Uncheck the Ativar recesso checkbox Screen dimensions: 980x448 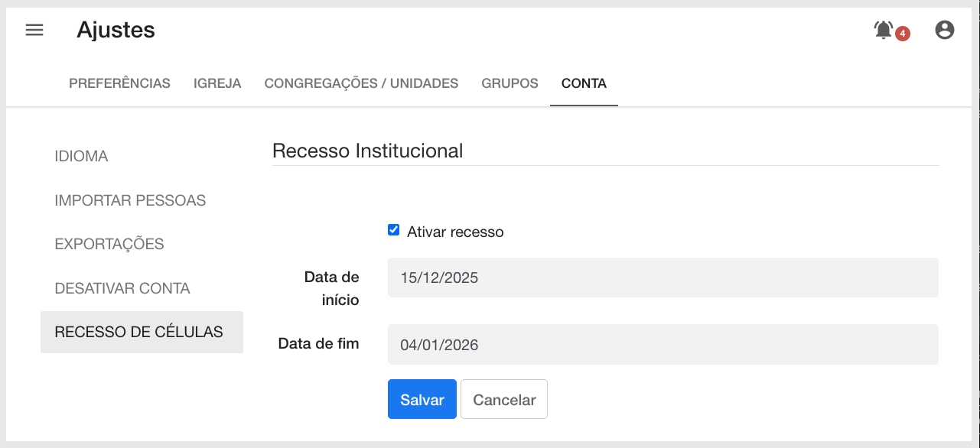(x=394, y=230)
